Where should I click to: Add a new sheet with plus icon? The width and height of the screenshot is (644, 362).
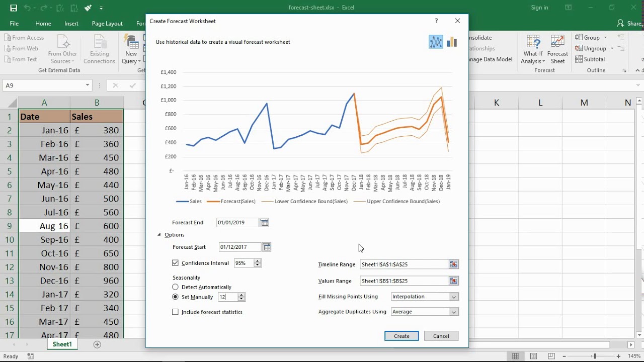coord(97,344)
